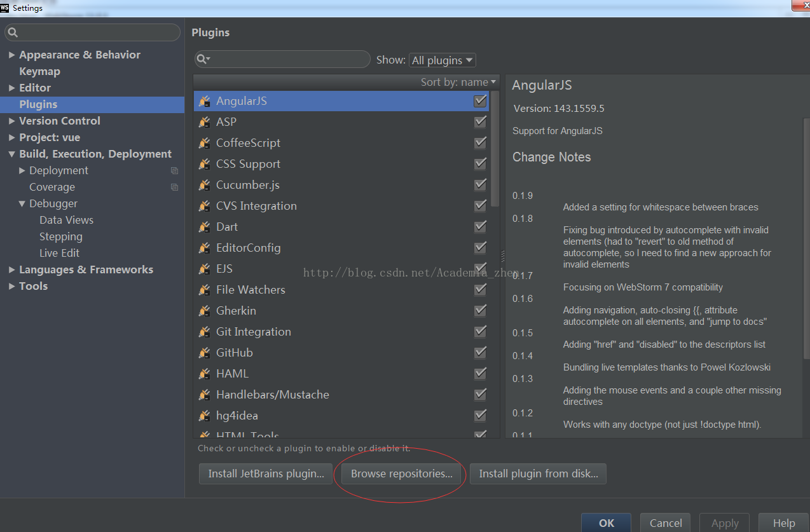Open the Data Views settings page

pos(66,220)
